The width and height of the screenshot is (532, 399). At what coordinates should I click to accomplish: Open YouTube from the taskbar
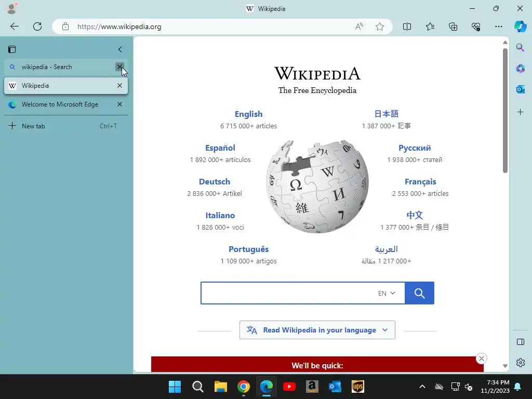click(289, 387)
